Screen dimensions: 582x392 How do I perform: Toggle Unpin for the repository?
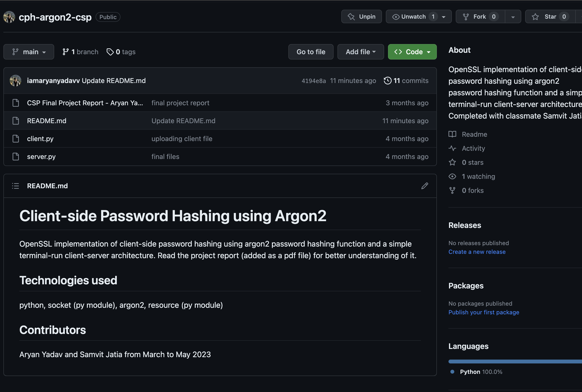coord(361,16)
